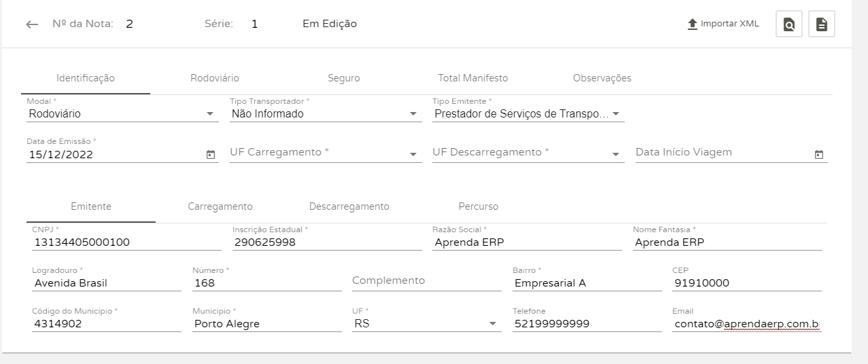The image size is (868, 364).
Task: Click the document file icon button
Action: pyautogui.click(x=821, y=24)
